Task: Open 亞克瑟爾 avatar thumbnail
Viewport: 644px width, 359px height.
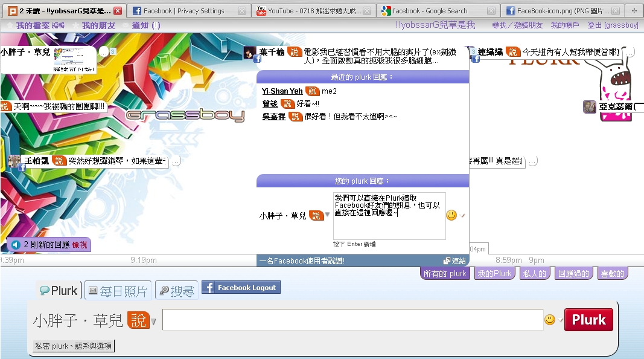Action: [x=589, y=107]
